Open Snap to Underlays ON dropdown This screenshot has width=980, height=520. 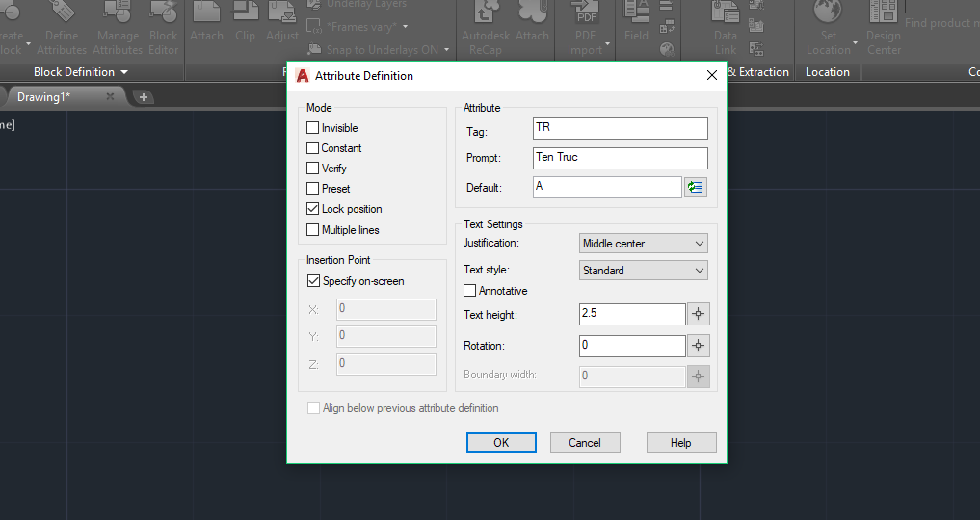(x=446, y=50)
